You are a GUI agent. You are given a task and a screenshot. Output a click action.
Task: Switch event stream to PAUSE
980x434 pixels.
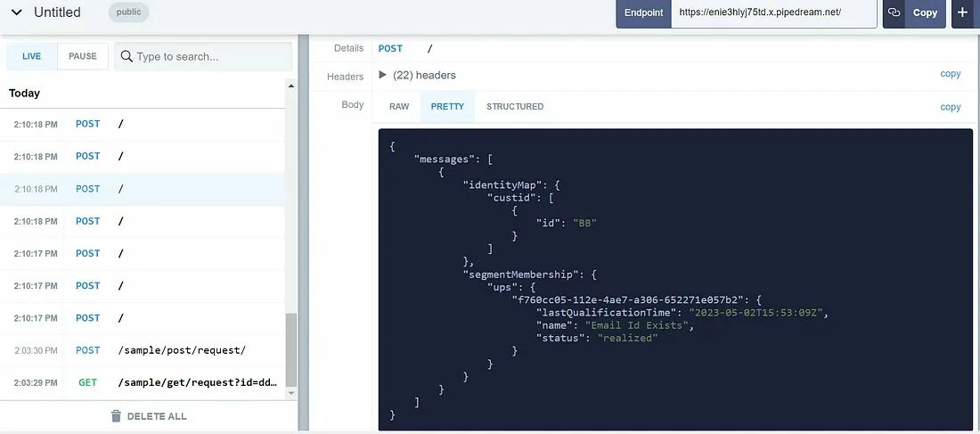(x=83, y=56)
